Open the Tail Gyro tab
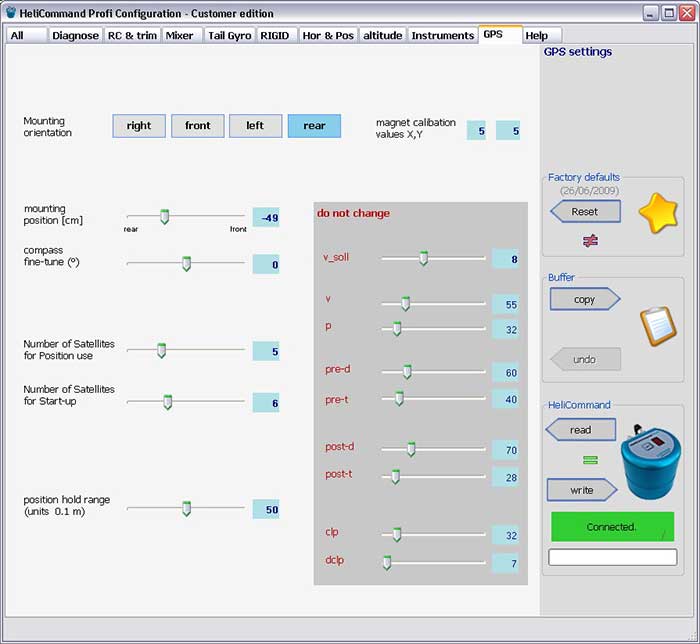 point(229,35)
